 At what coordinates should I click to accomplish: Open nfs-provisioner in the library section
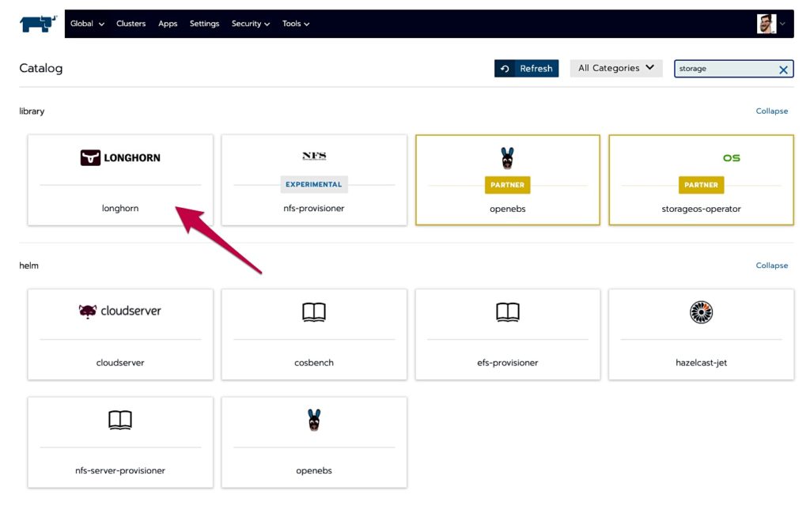click(x=313, y=208)
